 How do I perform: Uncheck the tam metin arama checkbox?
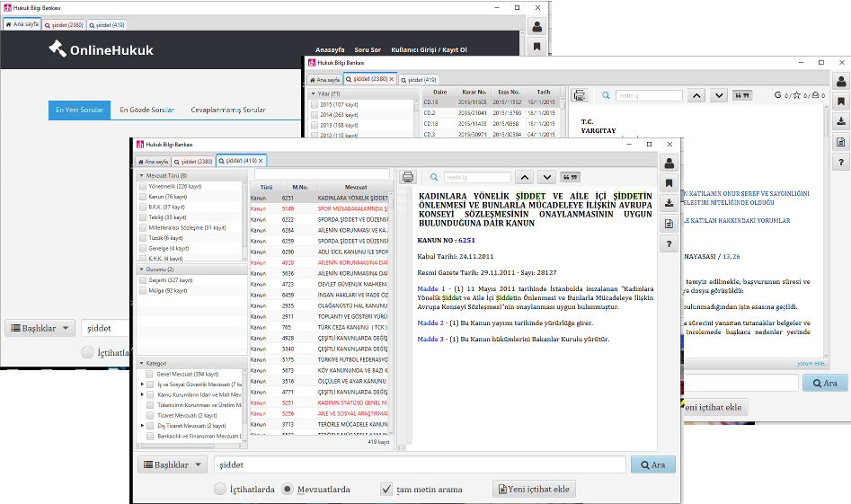pos(386,490)
